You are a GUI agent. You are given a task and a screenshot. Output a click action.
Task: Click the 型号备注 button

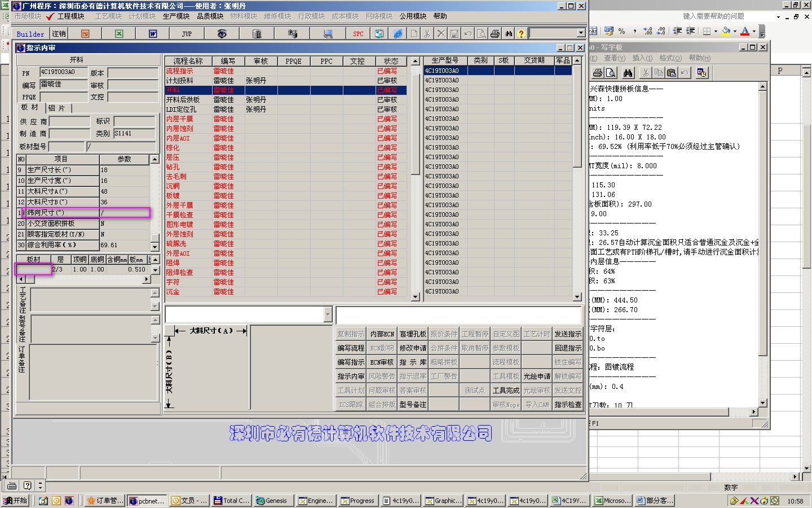pos(413,405)
